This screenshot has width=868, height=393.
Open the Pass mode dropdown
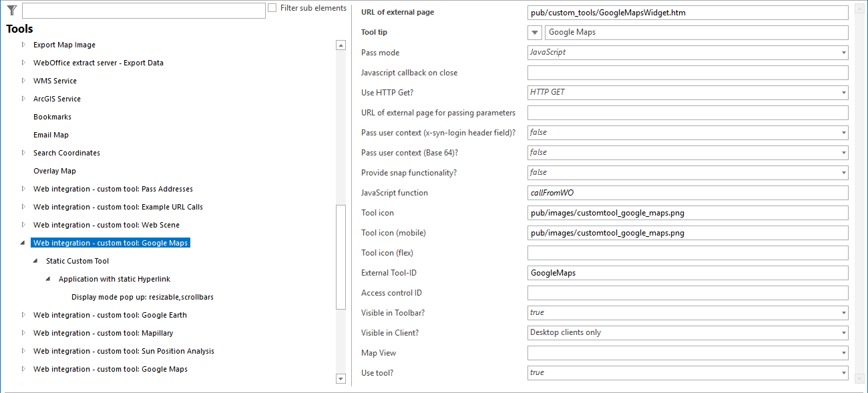coord(843,52)
